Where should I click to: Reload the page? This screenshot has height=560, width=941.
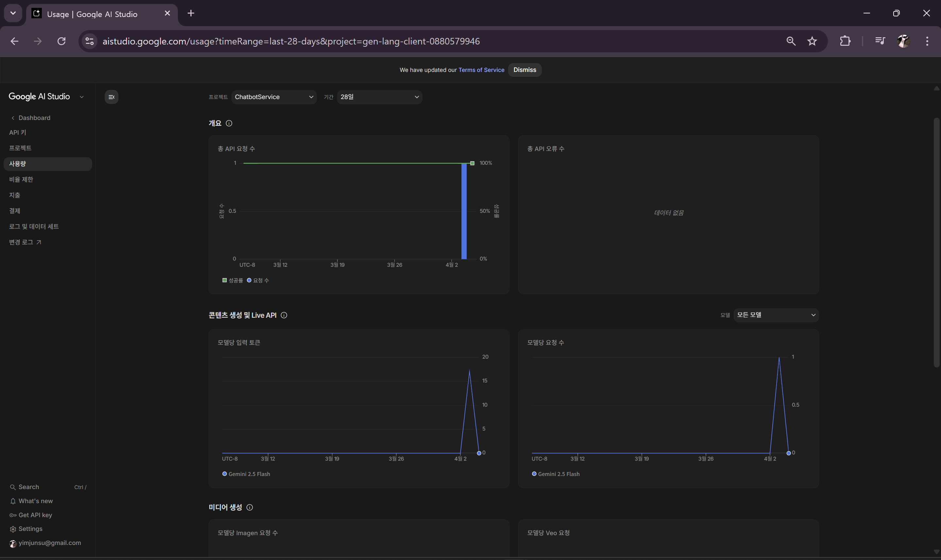61,41
